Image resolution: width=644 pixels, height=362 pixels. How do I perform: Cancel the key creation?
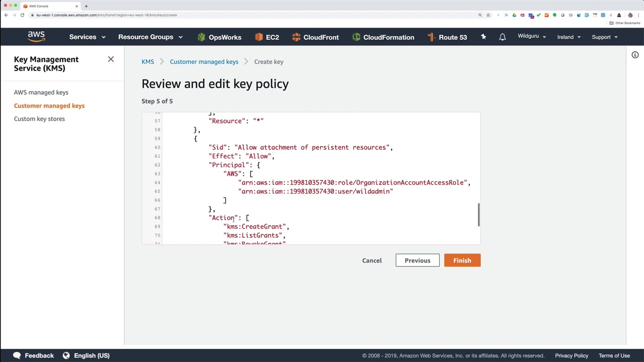point(372,260)
